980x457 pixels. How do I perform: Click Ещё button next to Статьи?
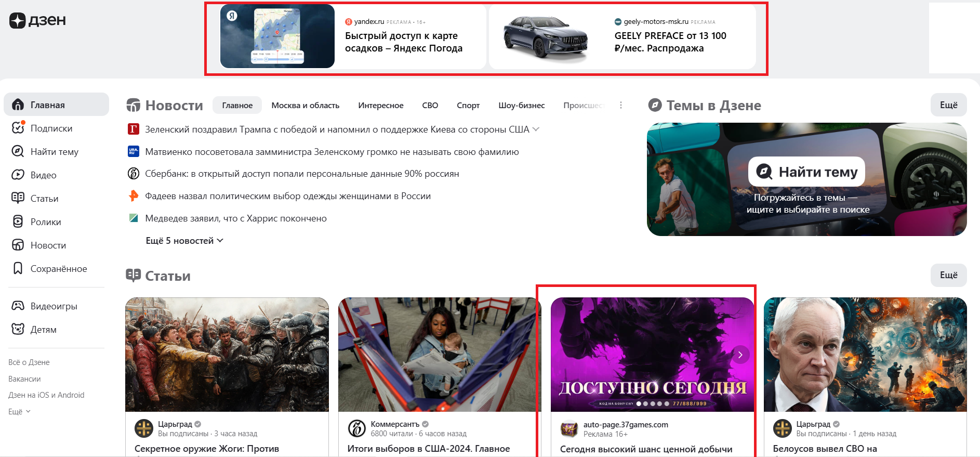tap(949, 275)
